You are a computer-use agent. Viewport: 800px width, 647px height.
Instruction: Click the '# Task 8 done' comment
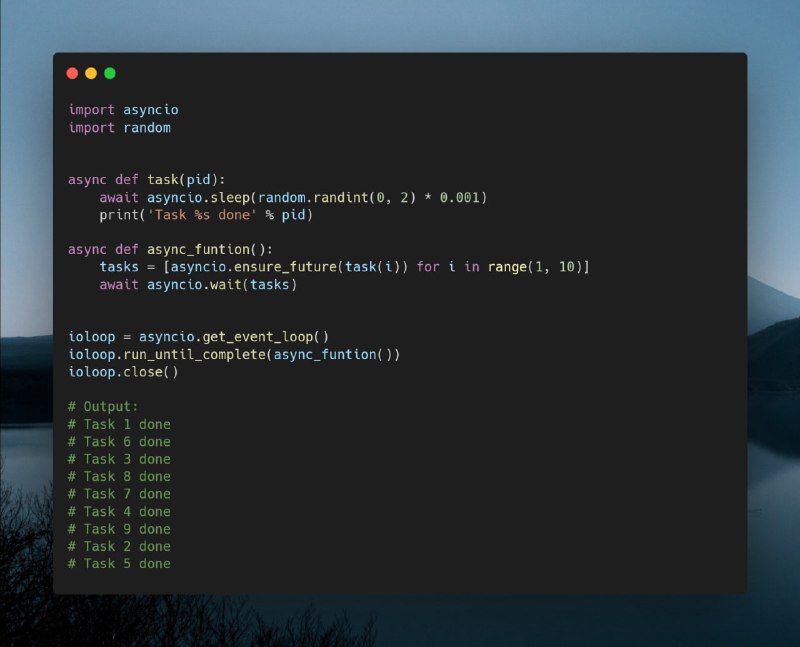point(119,476)
